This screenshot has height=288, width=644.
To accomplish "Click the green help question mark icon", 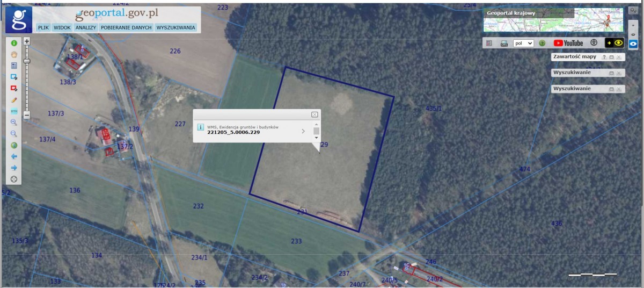I will click(x=542, y=43).
